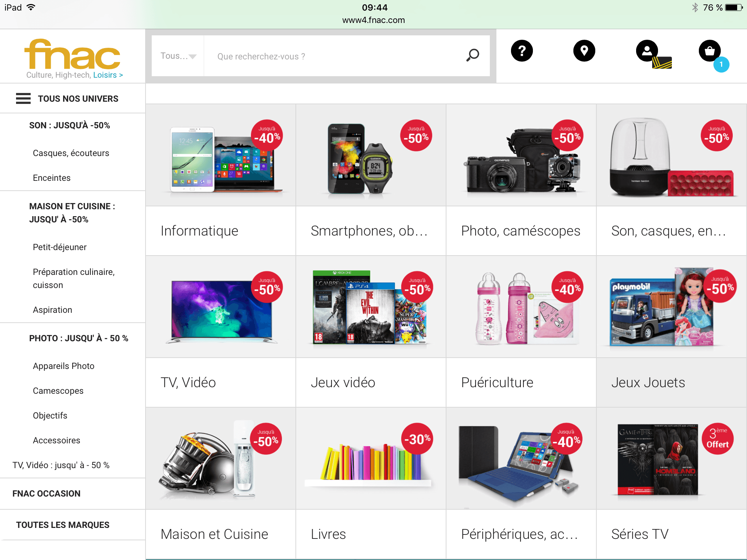Viewport: 747px width, 560px height.
Task: Focus the Que recherchez-vous search field
Action: point(334,56)
